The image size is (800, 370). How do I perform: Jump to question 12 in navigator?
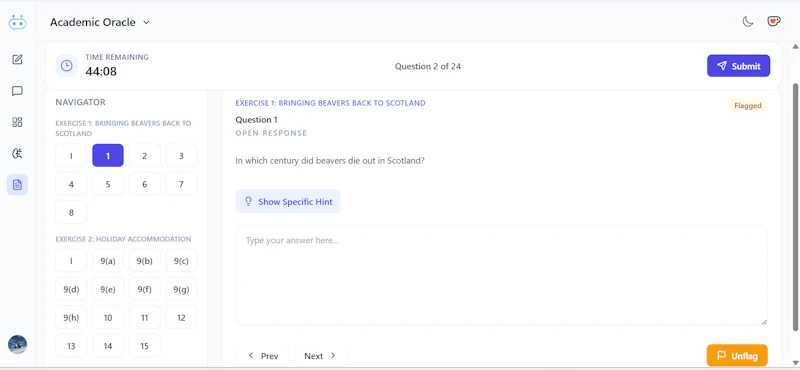point(181,317)
